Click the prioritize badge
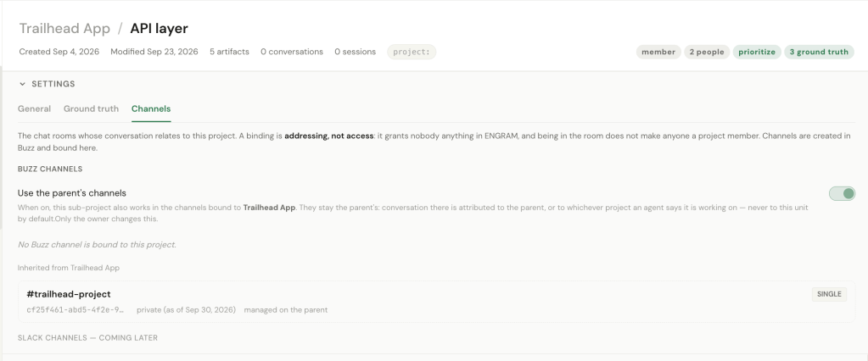This screenshot has height=361, width=868. click(x=757, y=52)
